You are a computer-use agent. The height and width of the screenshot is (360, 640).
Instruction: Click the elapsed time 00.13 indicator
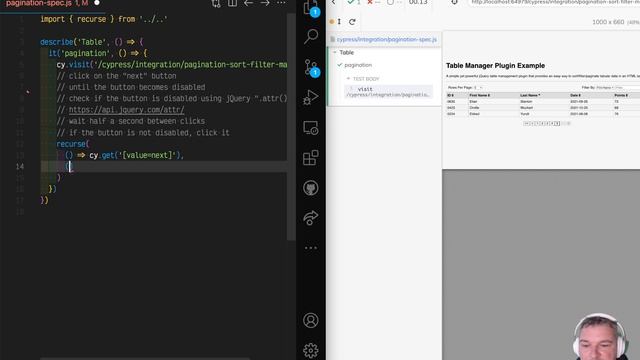click(x=418, y=2)
